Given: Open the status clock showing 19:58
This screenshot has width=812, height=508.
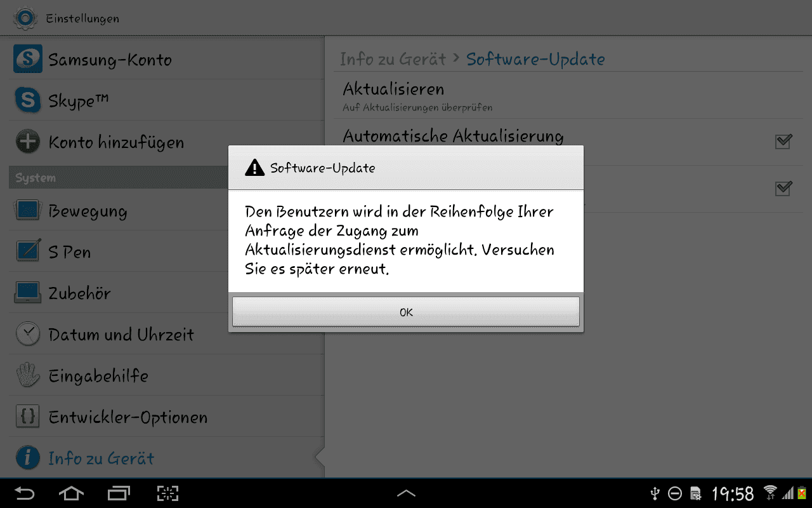Looking at the screenshot, I should [733, 493].
